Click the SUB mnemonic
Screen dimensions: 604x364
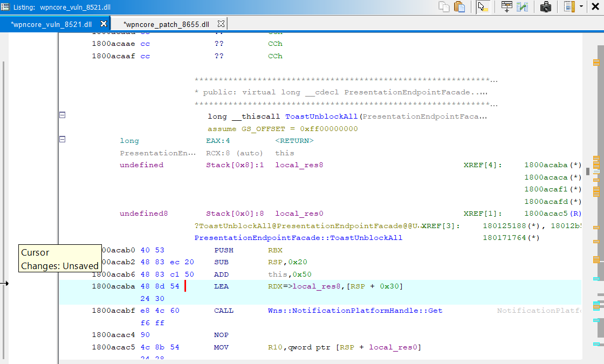click(x=221, y=262)
